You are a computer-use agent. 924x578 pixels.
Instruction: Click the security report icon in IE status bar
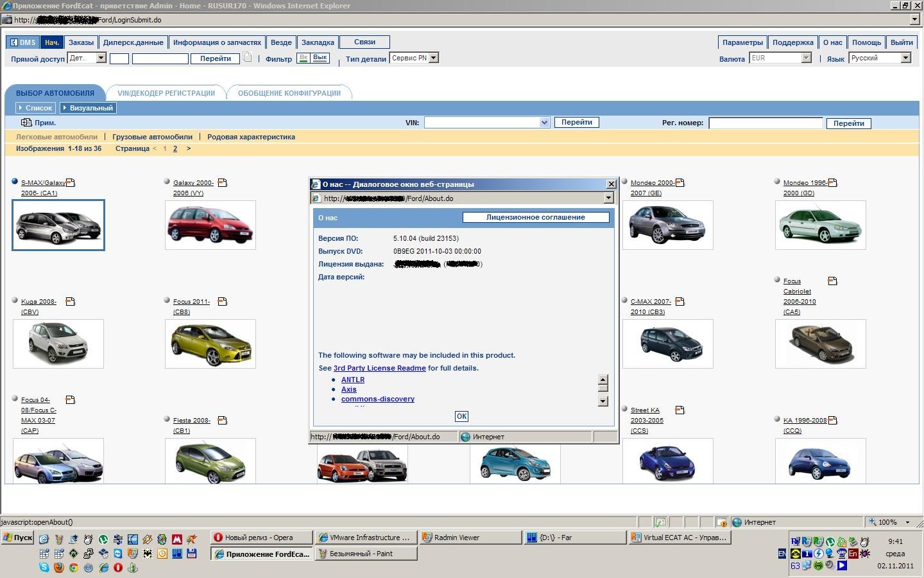tap(660, 522)
